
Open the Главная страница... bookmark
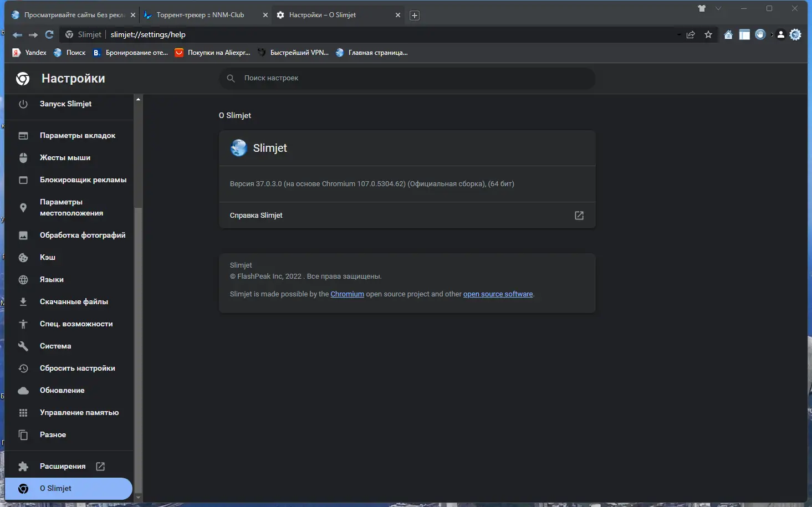(372, 53)
